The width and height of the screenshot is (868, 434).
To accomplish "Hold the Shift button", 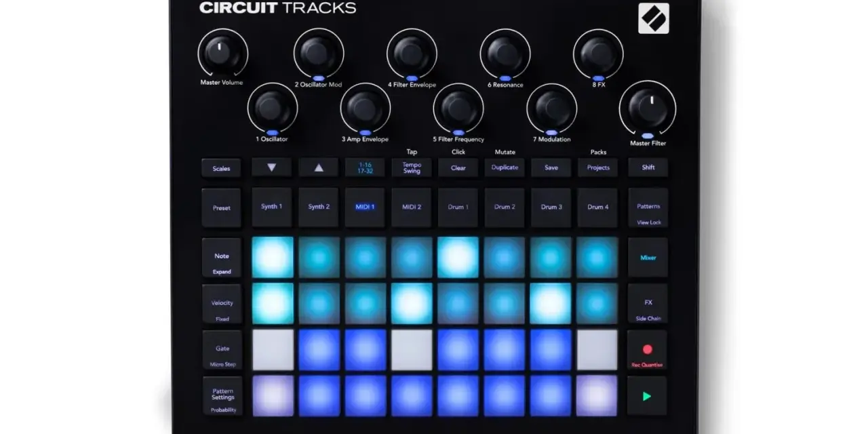I will coord(648,167).
